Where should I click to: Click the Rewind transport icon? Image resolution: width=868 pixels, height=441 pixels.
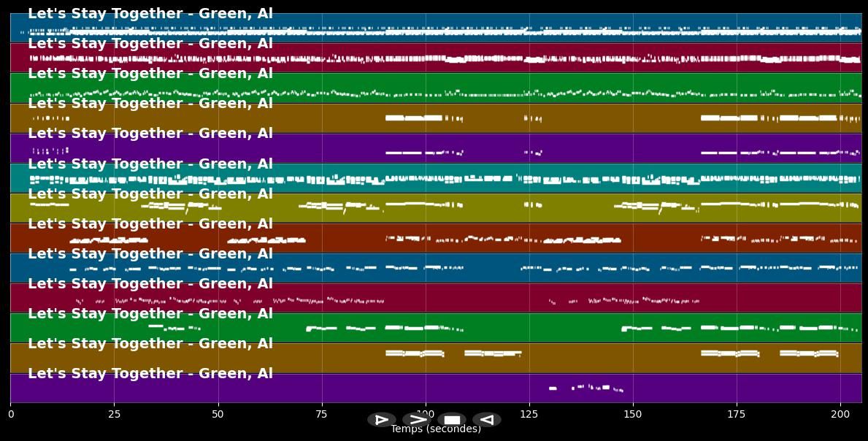tap(487, 419)
